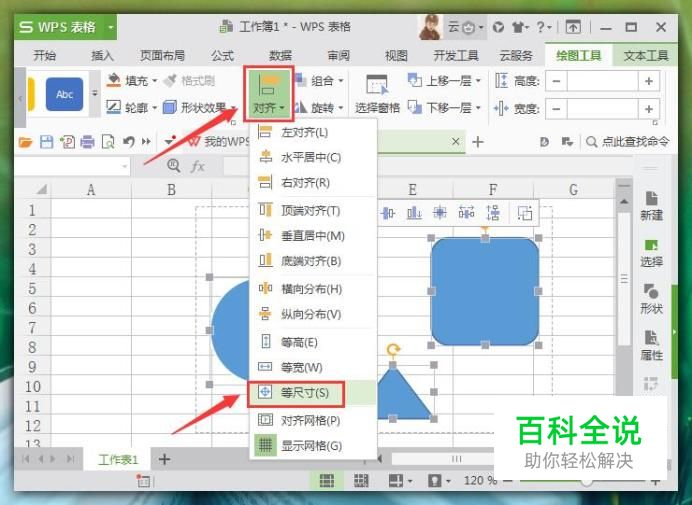Switch to normal view in status bar
Image resolution: width=692 pixels, height=505 pixels.
[327, 480]
